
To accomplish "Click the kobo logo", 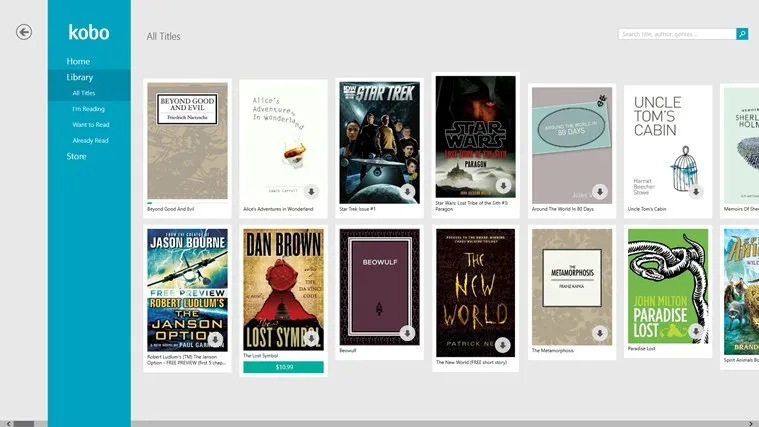I will click(x=89, y=32).
